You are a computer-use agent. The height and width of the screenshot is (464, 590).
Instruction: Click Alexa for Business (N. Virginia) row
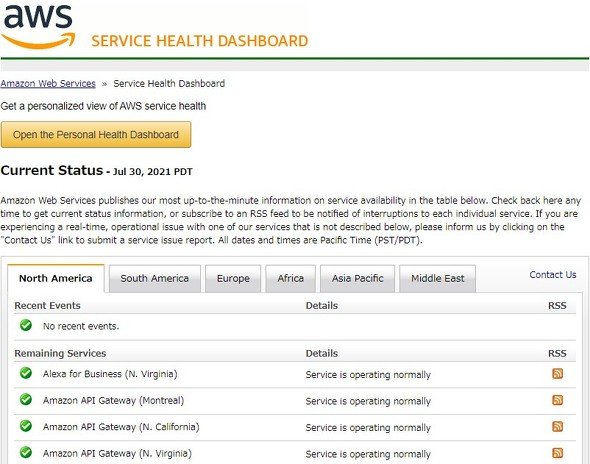click(x=295, y=374)
